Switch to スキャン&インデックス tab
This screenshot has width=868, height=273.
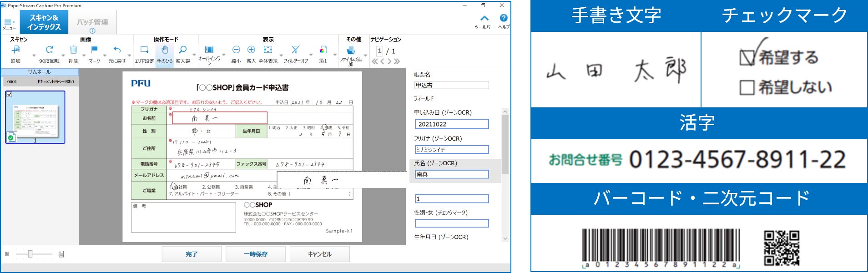point(44,22)
